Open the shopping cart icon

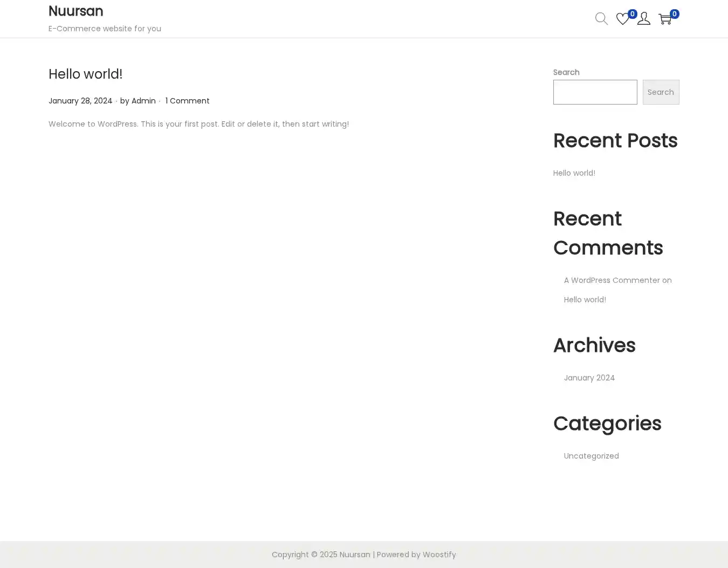pos(664,20)
